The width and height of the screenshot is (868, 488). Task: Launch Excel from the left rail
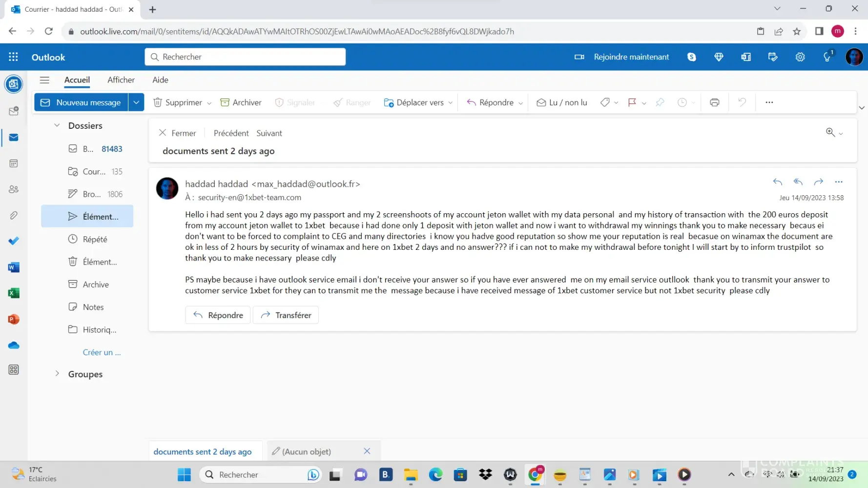tap(14, 293)
